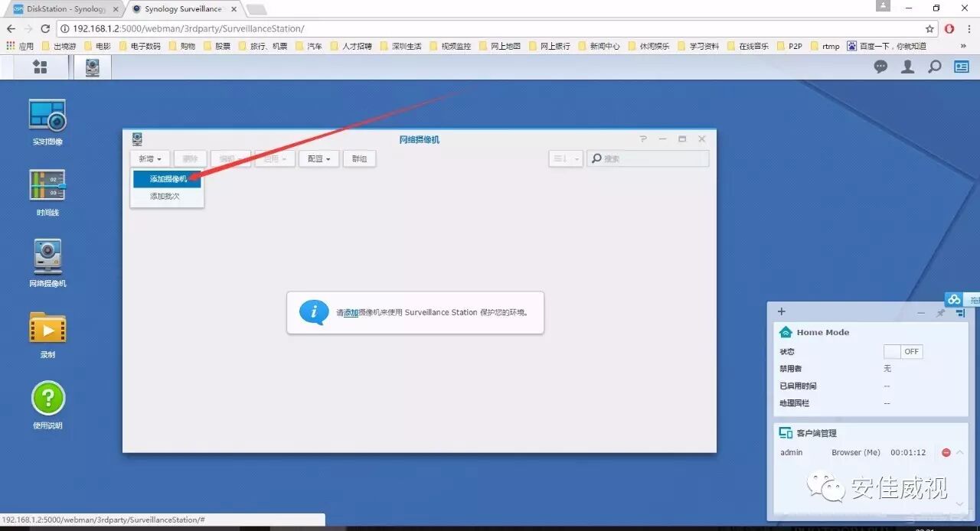Click the 搜索 search input field
The height and width of the screenshot is (531, 980).
(x=648, y=158)
